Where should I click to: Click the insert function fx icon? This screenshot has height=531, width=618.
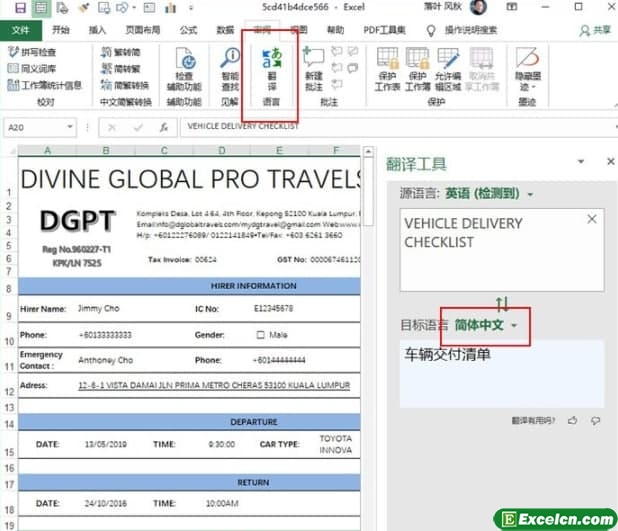[164, 127]
